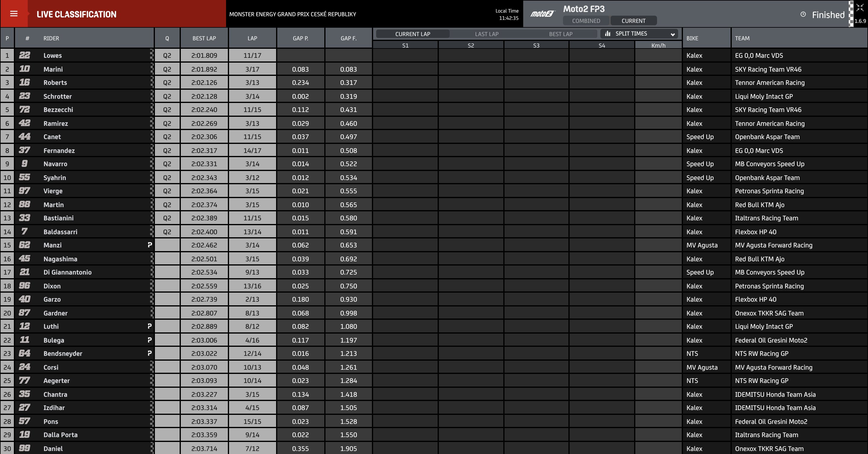868x454 pixels.
Task: Click the LIVE CLASSIFICATION title
Action: (77, 14)
